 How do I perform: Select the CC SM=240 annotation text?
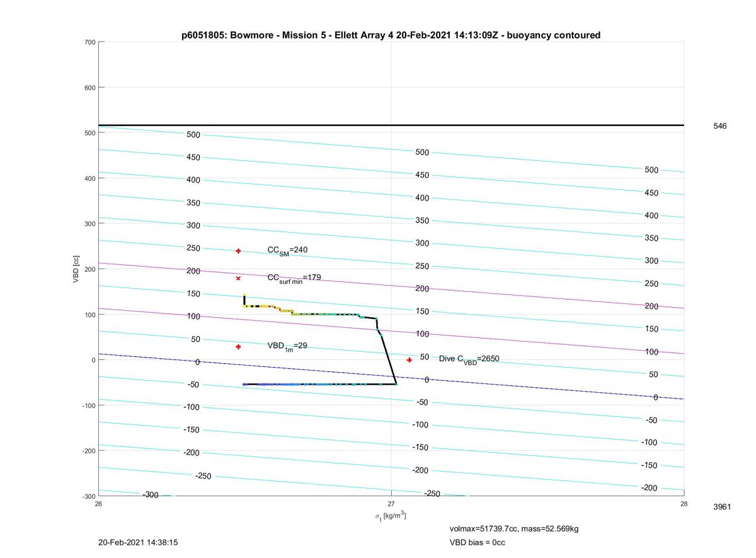(x=287, y=251)
